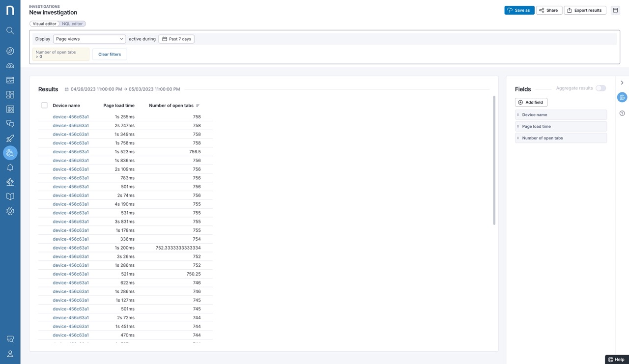Open the settings gear in sidebar

click(x=10, y=211)
